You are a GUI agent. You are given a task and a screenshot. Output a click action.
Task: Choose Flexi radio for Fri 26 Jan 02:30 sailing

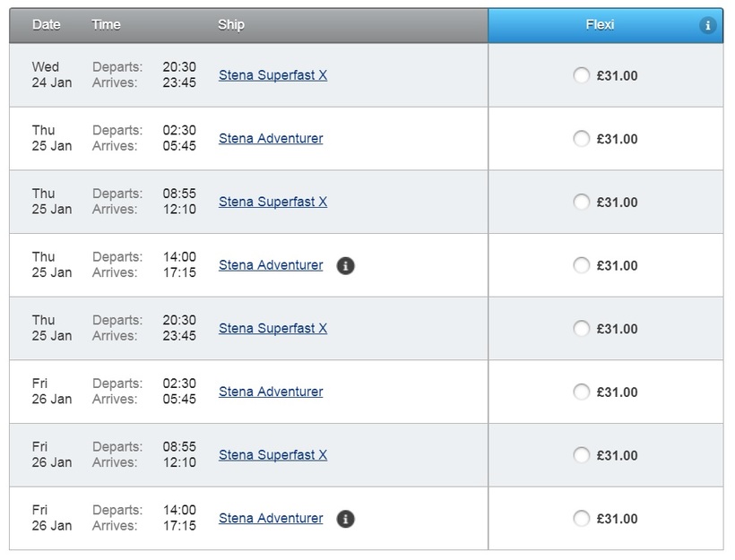[581, 392]
